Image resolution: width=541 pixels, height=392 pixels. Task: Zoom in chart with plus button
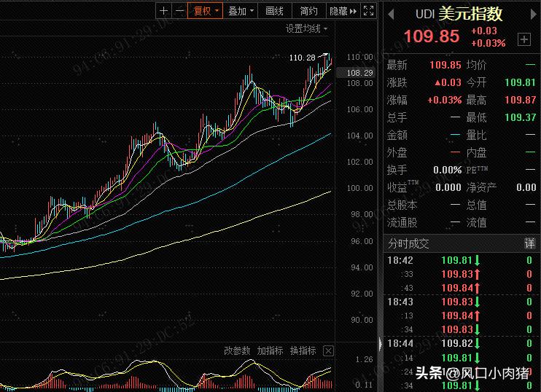click(163, 11)
